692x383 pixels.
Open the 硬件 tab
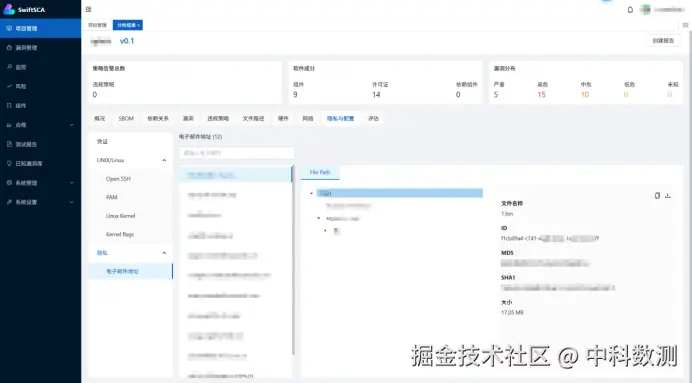[x=283, y=118]
